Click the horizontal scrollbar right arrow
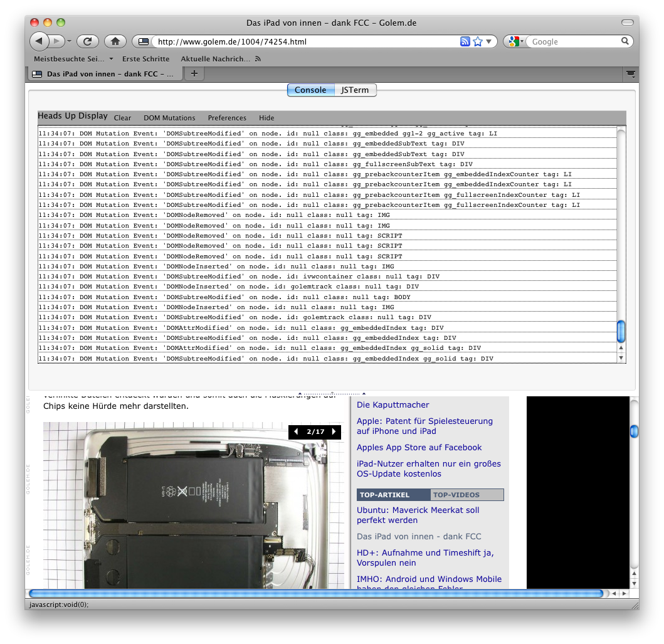This screenshot has height=644, width=664. pyautogui.click(x=624, y=594)
